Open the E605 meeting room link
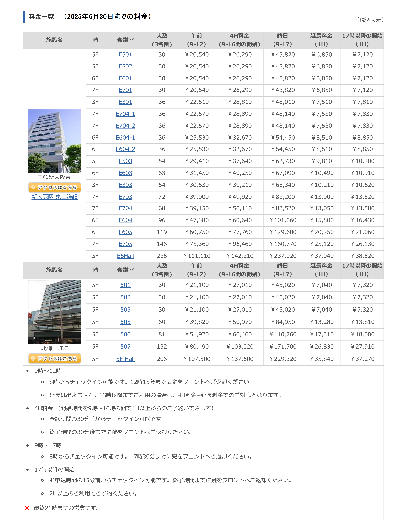Viewport: 406px width, 532px height. pyautogui.click(x=125, y=232)
